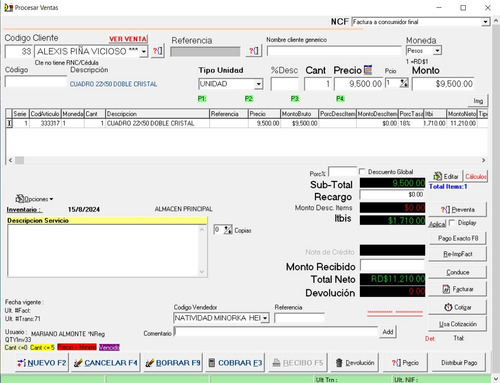Click the Img button

tap(478, 101)
